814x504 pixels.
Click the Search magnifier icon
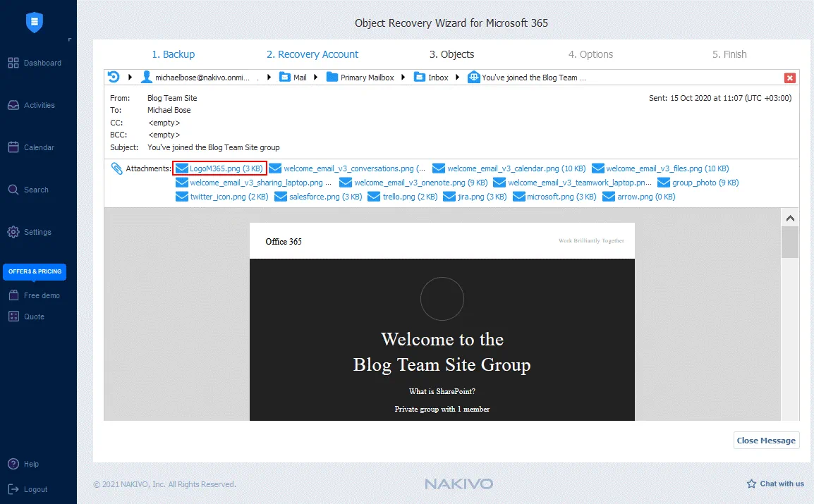13,190
